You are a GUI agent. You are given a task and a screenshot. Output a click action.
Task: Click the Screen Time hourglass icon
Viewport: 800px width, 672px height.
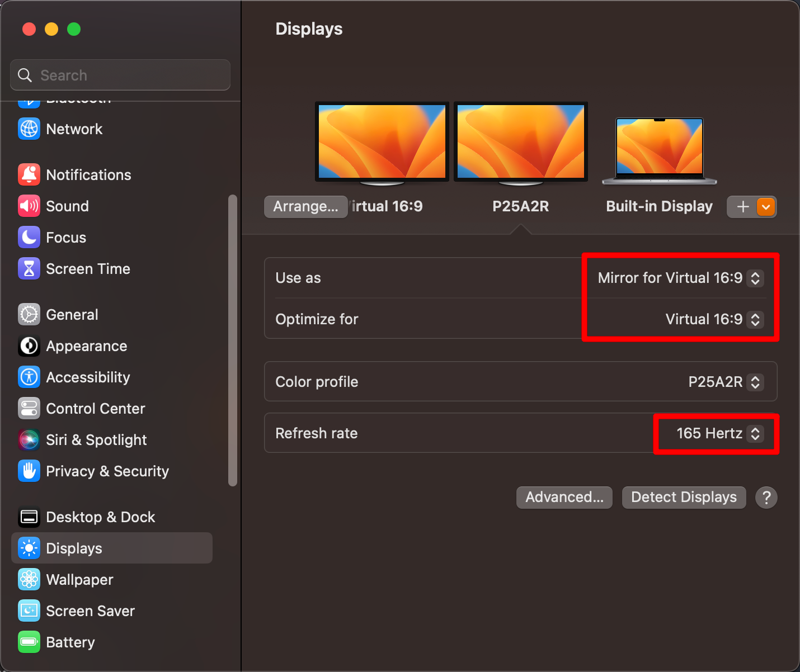(29, 269)
